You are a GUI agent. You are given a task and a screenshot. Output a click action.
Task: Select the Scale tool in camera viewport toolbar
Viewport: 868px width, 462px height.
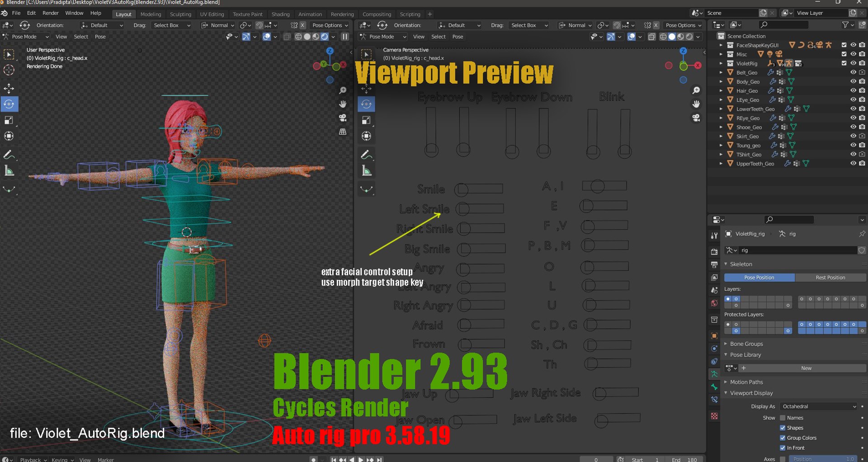[x=367, y=120]
